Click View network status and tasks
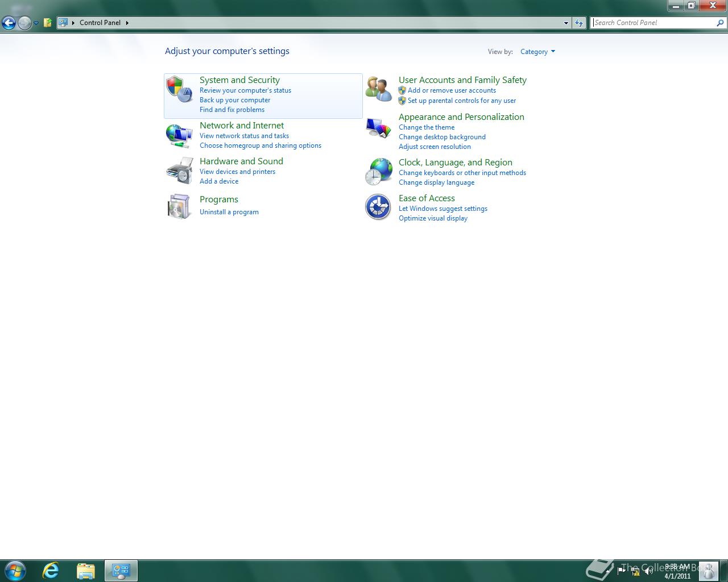 pos(244,136)
